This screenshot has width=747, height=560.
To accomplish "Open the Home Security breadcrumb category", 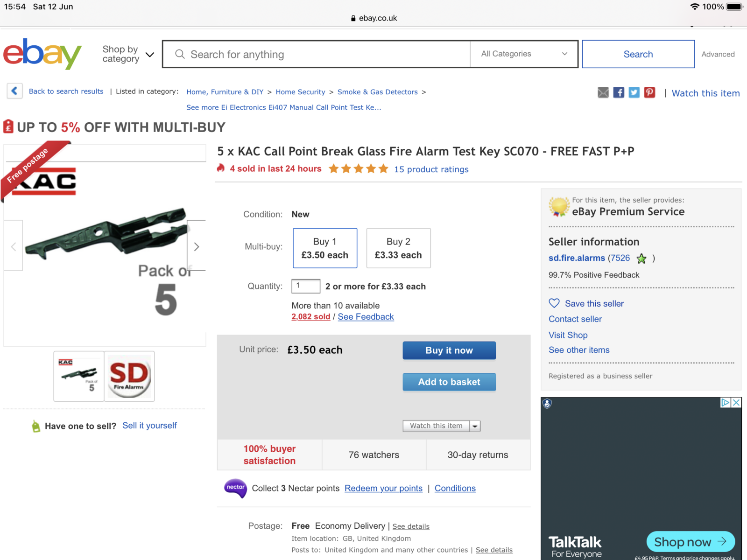I will [300, 92].
